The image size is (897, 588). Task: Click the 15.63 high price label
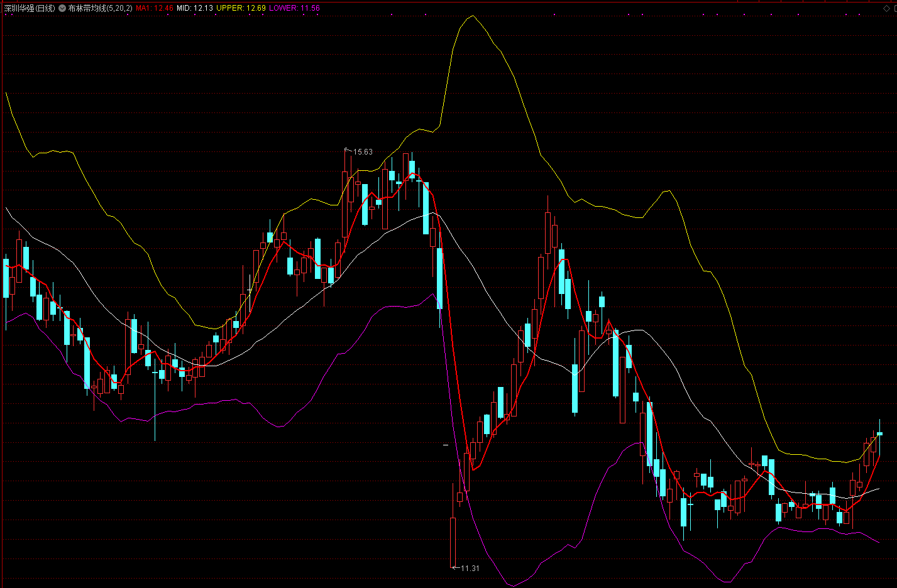pos(363,152)
